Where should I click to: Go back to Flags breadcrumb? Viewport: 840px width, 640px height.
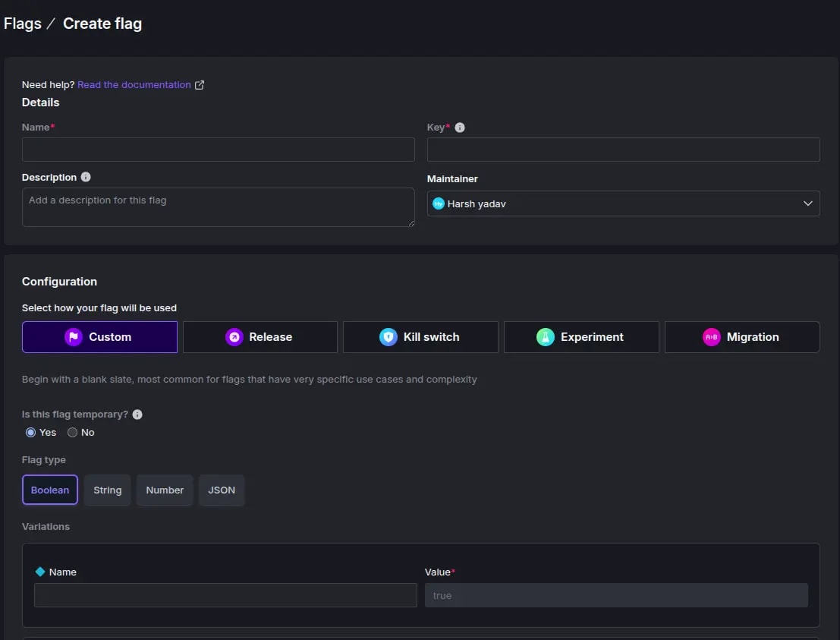click(x=23, y=24)
